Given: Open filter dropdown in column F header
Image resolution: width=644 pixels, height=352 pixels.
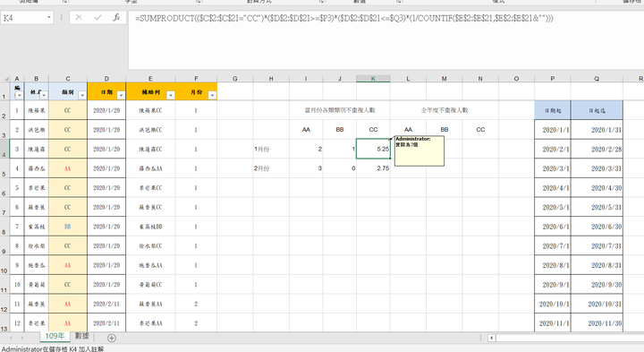Looking at the screenshot, I should (x=212, y=96).
